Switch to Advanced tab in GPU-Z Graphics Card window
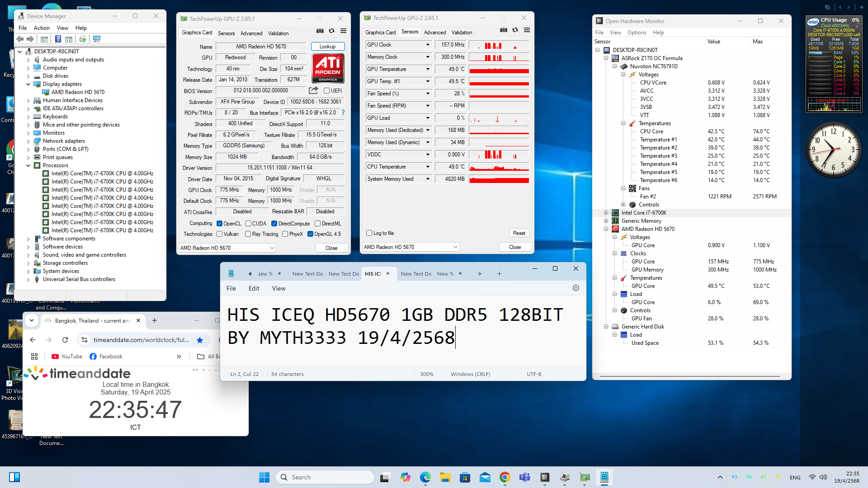Viewport: 868px width, 488px height. 251,33
